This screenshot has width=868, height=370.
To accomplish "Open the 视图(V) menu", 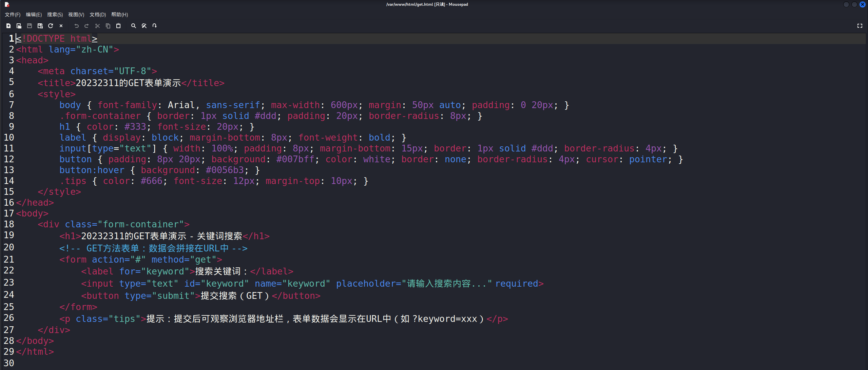I will 76,15.
